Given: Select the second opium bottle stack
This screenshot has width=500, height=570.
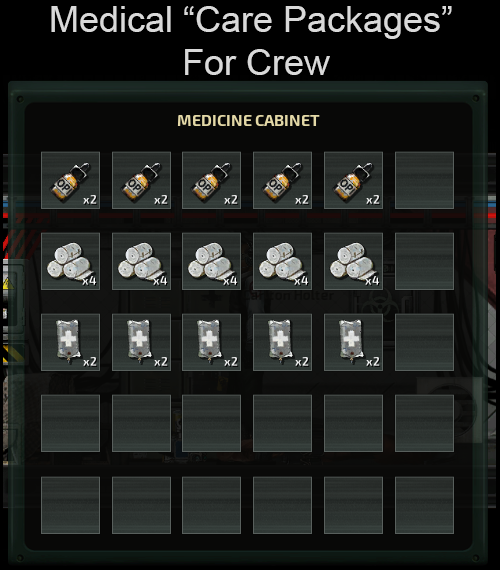Looking at the screenshot, I should pos(141,180).
